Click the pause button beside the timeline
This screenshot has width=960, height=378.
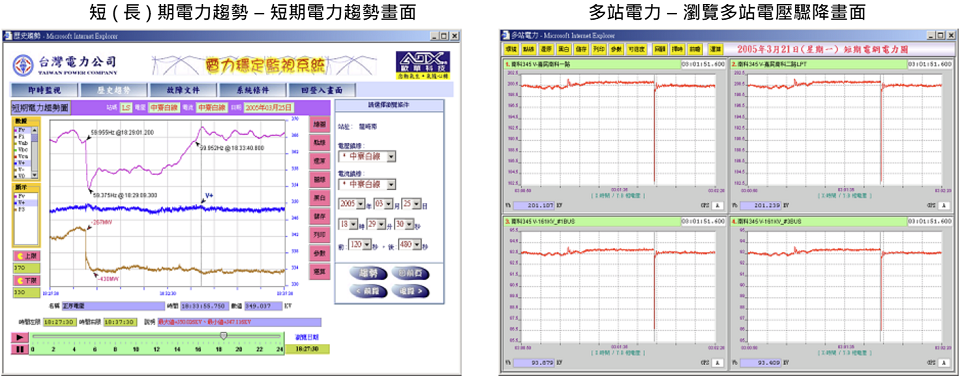tap(20, 349)
